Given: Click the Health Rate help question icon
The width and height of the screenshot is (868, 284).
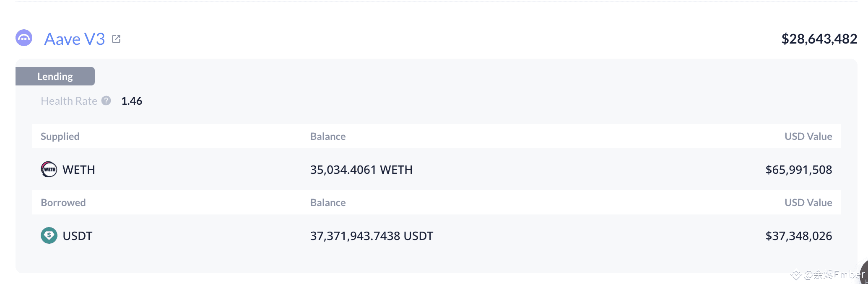Looking at the screenshot, I should pos(106,101).
